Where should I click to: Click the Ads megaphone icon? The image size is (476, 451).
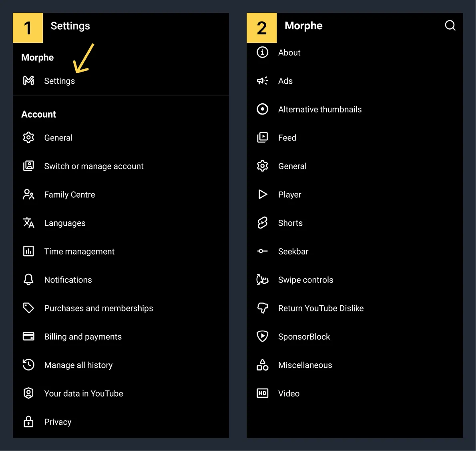(263, 81)
